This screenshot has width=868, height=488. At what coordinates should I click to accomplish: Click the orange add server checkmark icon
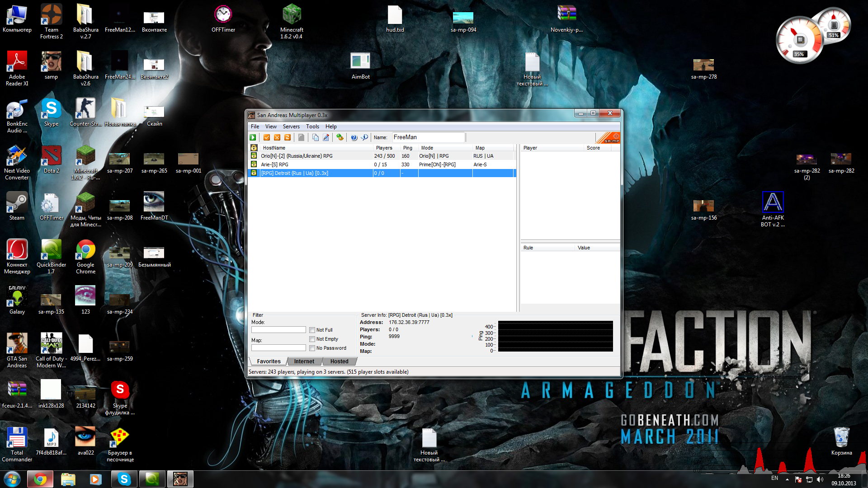[267, 137]
